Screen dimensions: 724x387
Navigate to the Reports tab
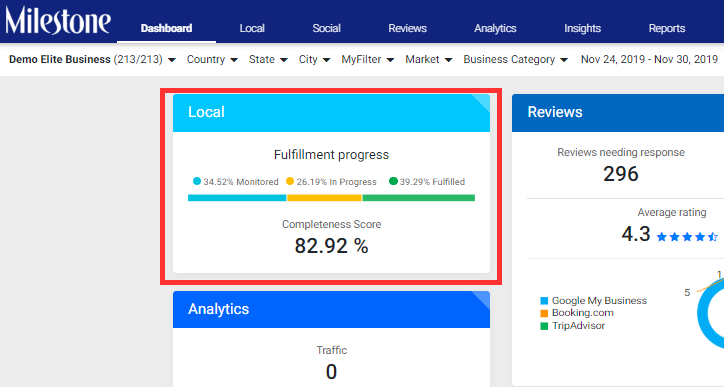pyautogui.click(x=667, y=28)
